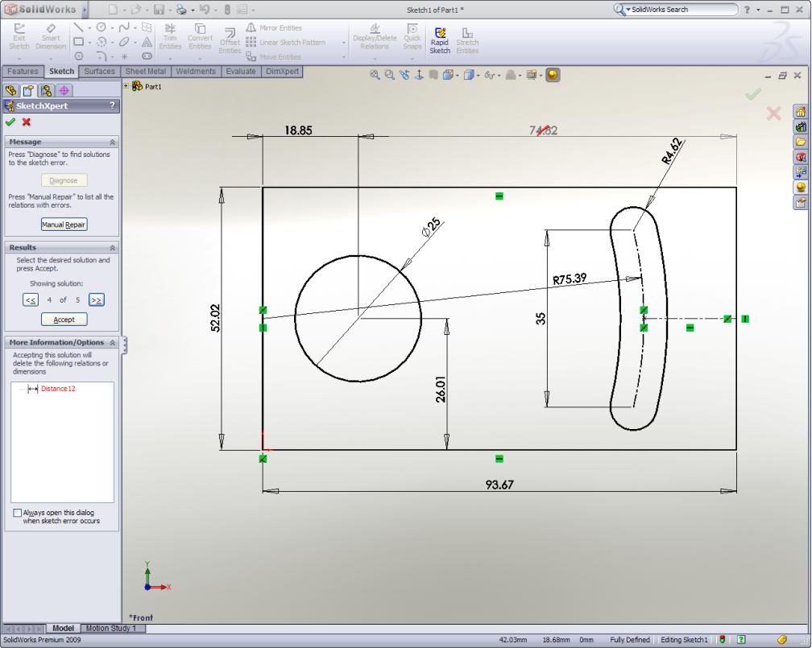Click the Convert Entities tool
Image resolution: width=812 pixels, height=648 pixels.
200,36
